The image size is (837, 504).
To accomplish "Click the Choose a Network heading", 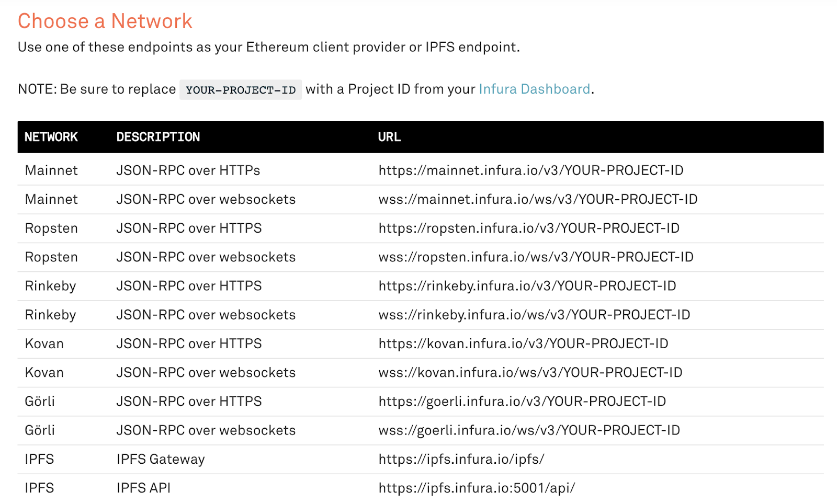I will (105, 21).
